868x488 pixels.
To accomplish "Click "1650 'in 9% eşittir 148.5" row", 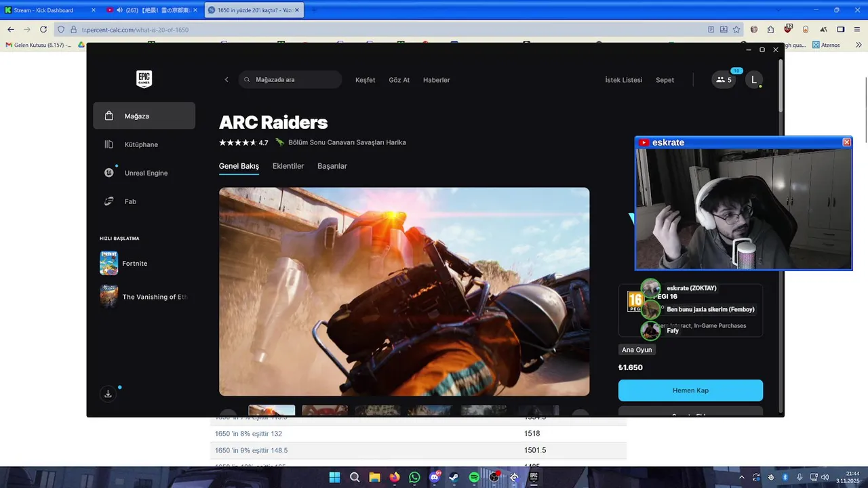I will pos(418,450).
